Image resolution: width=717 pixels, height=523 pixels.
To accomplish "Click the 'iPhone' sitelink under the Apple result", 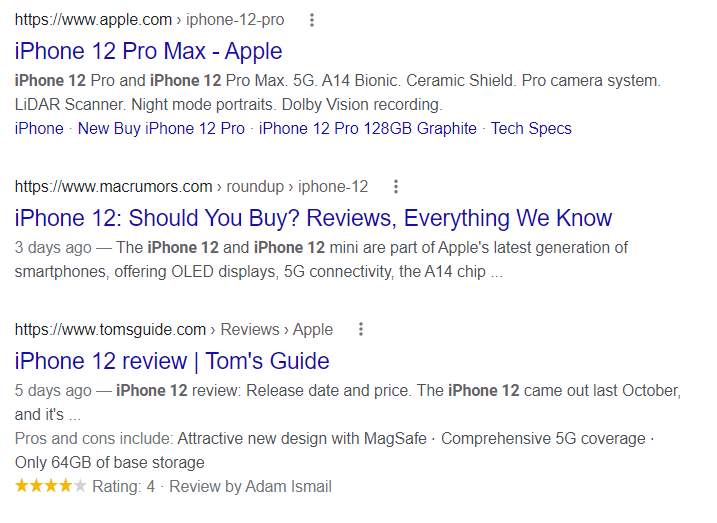I will point(39,128).
